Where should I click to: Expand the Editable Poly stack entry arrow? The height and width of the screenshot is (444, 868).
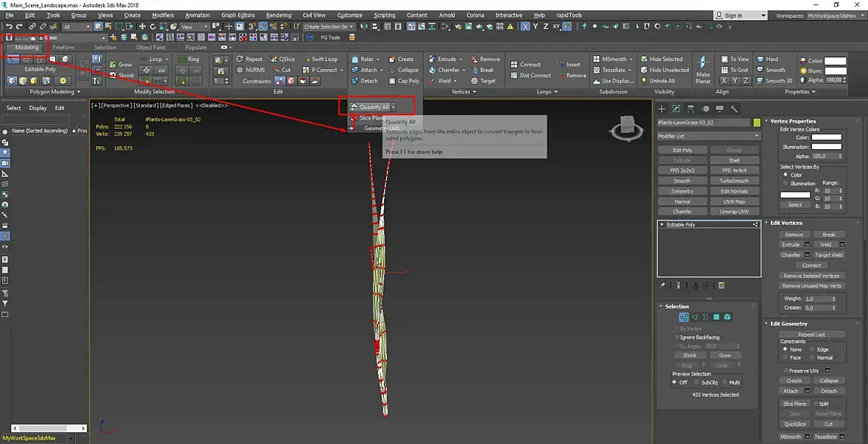click(x=662, y=224)
